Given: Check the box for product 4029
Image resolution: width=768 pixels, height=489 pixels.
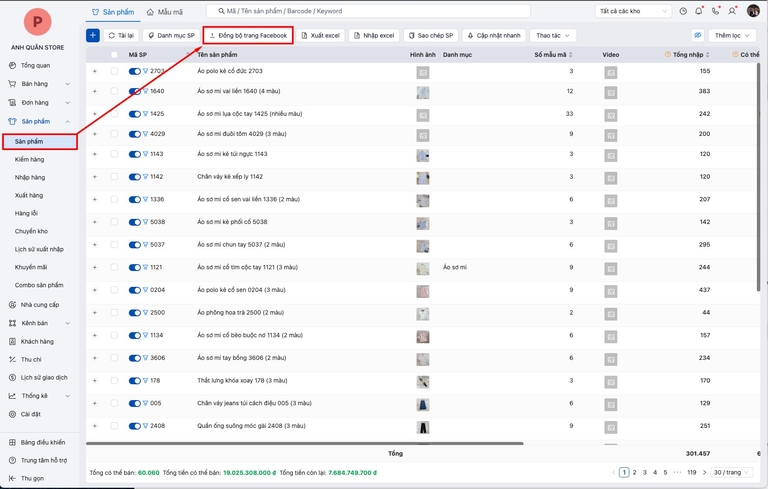Looking at the screenshot, I should (x=114, y=133).
